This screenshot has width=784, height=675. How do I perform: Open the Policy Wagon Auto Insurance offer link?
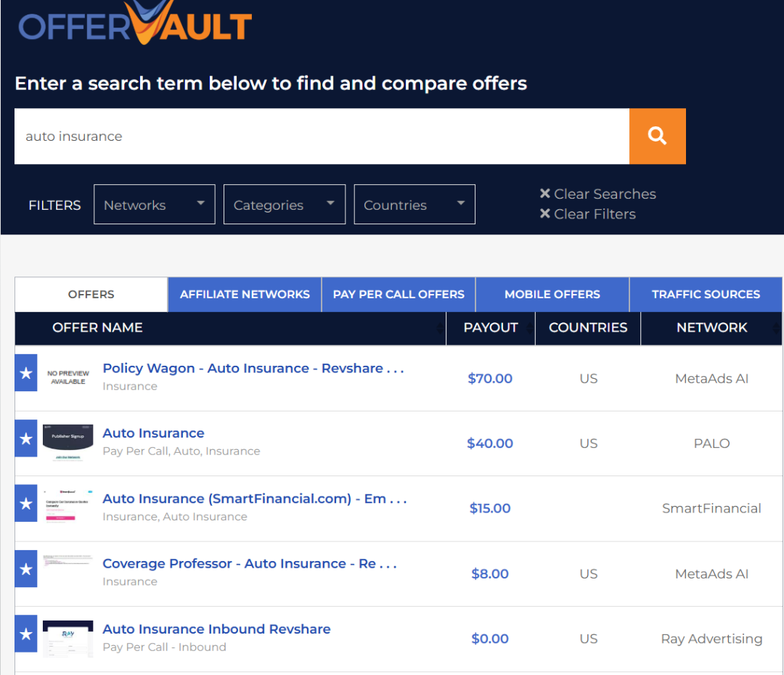(x=253, y=369)
